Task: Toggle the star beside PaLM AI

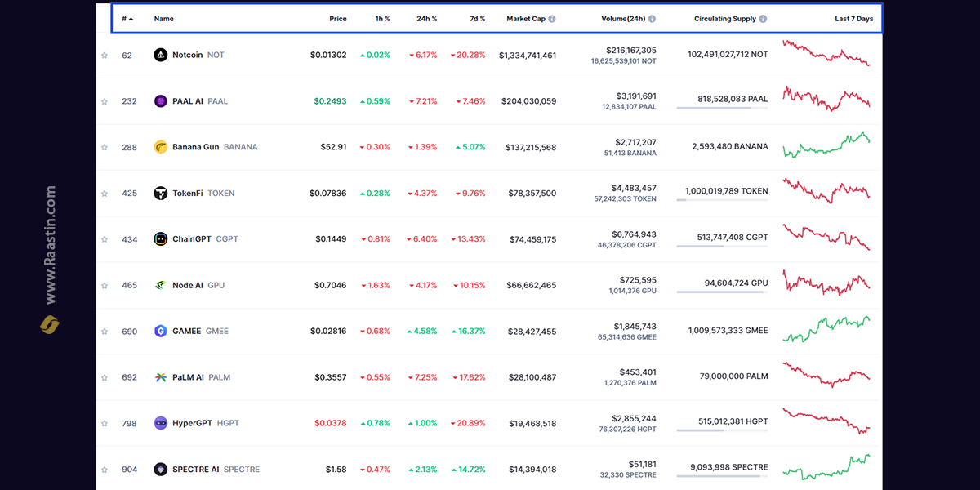Action: click(x=105, y=377)
